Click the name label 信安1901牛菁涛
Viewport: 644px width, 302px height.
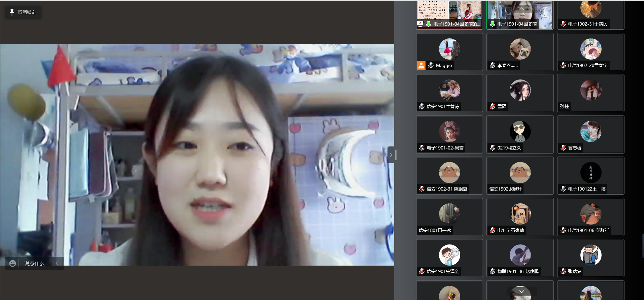tap(443, 106)
